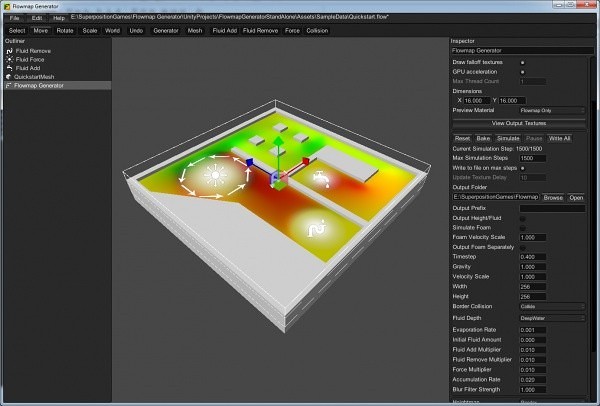Select Fluid Force in the Outliner
Image resolution: width=600 pixels, height=406 pixels.
pos(57,60)
